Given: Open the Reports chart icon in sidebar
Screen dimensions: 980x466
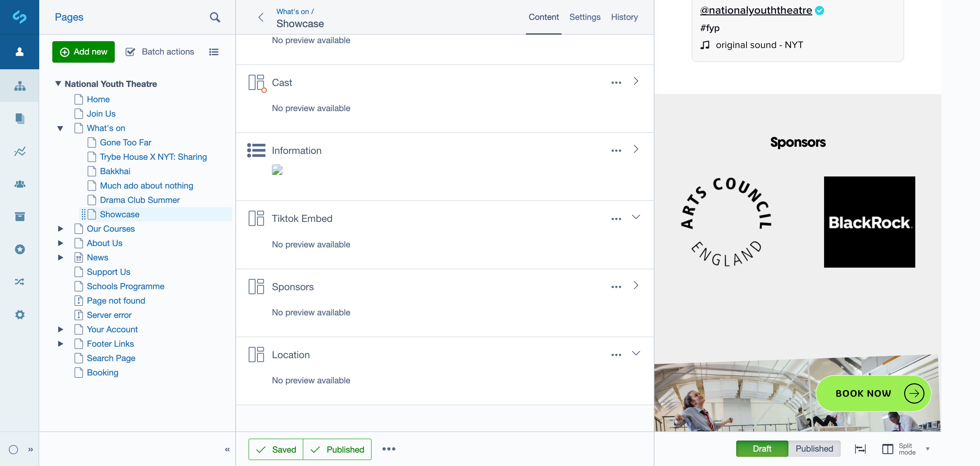Looking at the screenshot, I should tap(20, 151).
